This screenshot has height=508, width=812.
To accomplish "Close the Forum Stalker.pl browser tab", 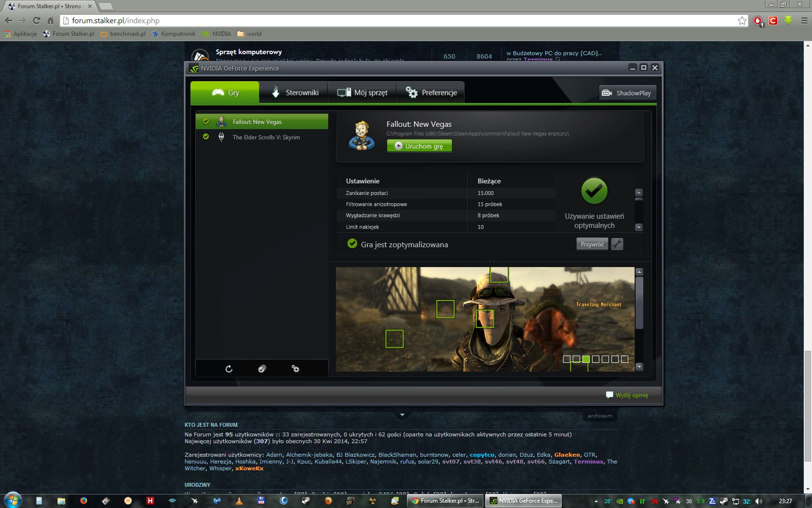I will pyautogui.click(x=90, y=6).
